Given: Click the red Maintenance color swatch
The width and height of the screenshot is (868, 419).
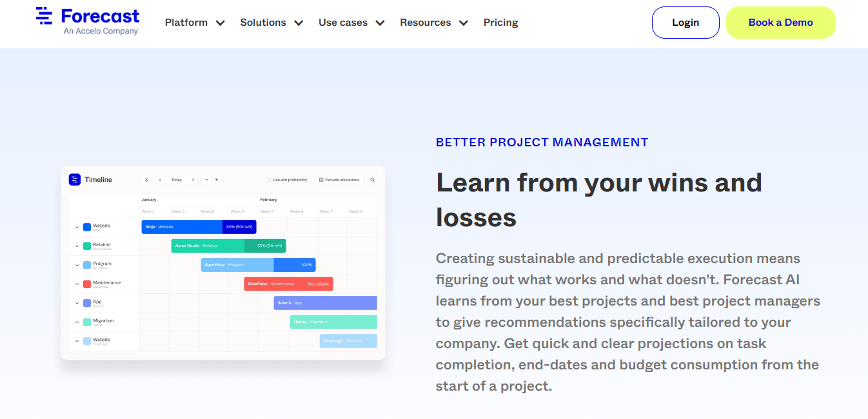Looking at the screenshot, I should tap(87, 284).
